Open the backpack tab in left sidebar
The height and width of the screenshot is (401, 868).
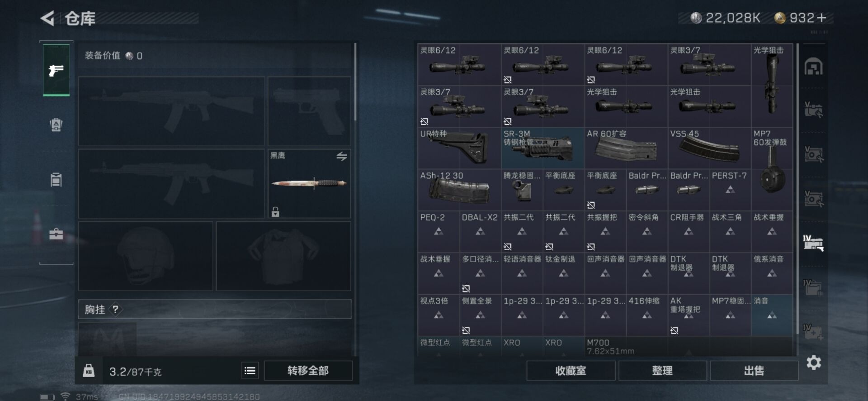56,124
